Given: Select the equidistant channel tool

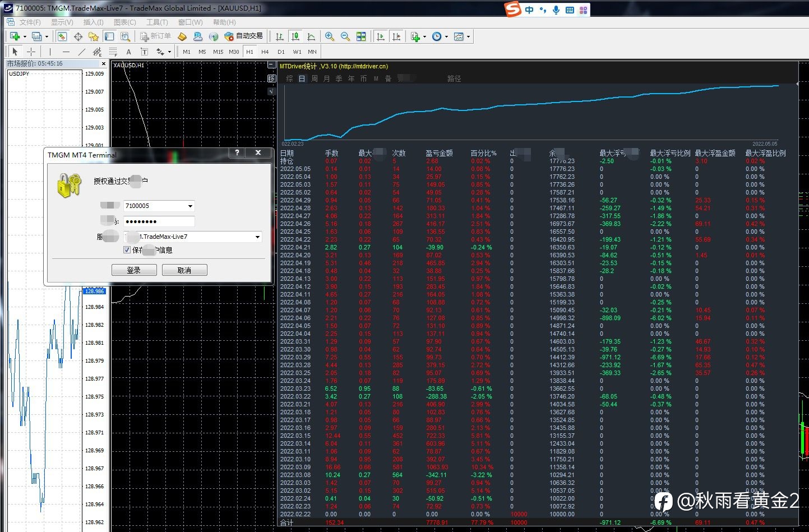Looking at the screenshot, I should [x=97, y=52].
